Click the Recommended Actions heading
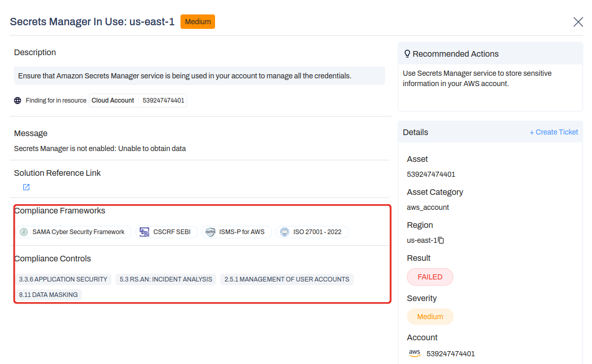The width and height of the screenshot is (592, 364). (x=455, y=54)
